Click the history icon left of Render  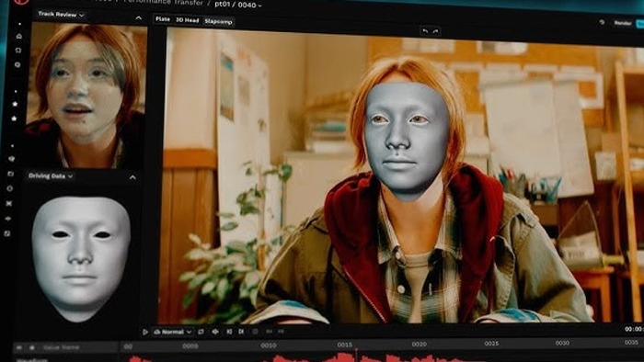(602, 22)
